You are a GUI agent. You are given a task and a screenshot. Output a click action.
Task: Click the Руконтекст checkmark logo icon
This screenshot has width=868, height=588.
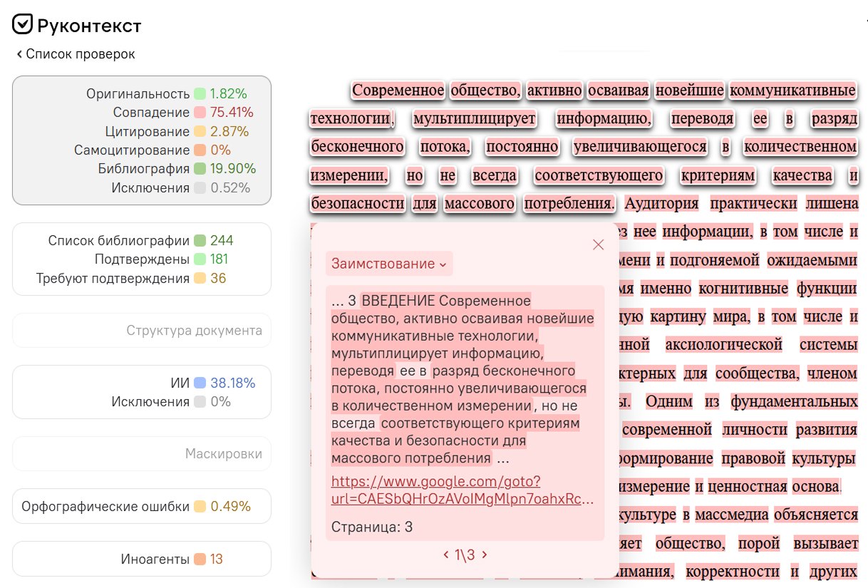coord(24,24)
